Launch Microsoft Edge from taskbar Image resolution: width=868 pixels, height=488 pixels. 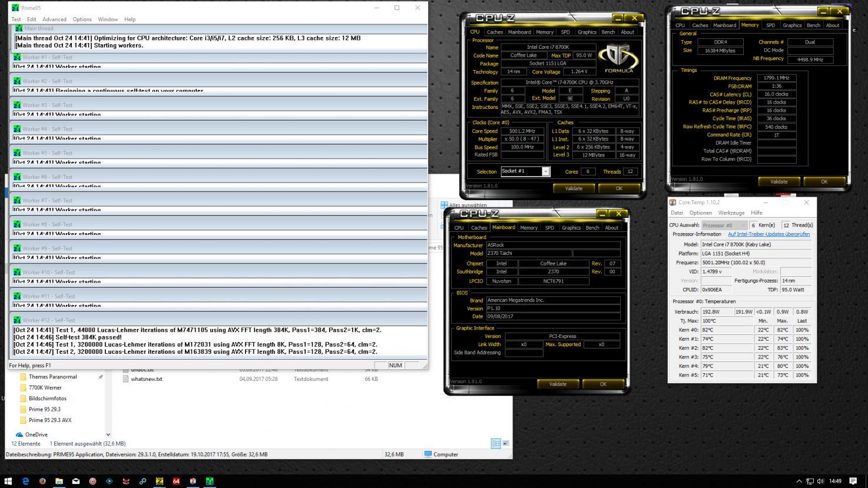coord(25,481)
